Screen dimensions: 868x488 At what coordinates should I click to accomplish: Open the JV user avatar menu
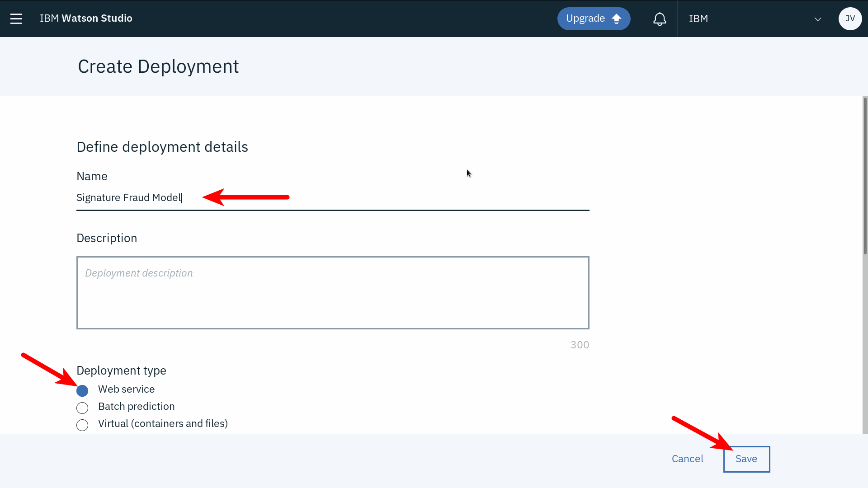pos(850,19)
